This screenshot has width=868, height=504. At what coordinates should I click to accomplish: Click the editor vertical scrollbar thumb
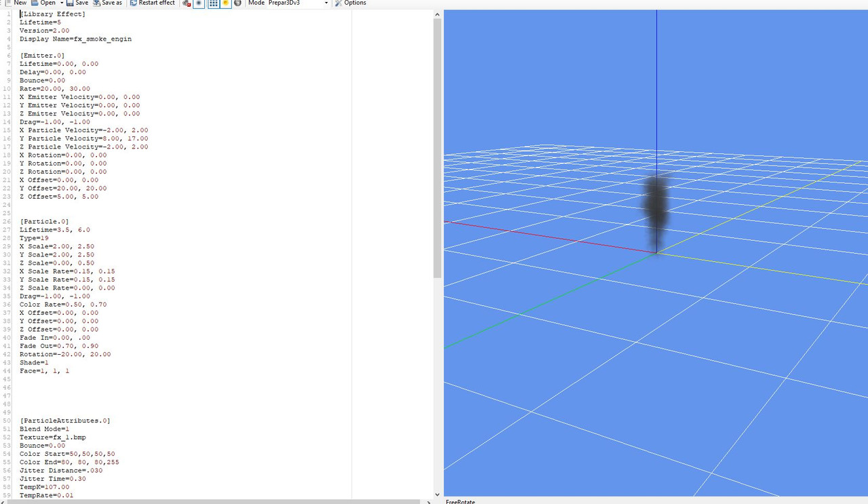pyautogui.click(x=437, y=148)
